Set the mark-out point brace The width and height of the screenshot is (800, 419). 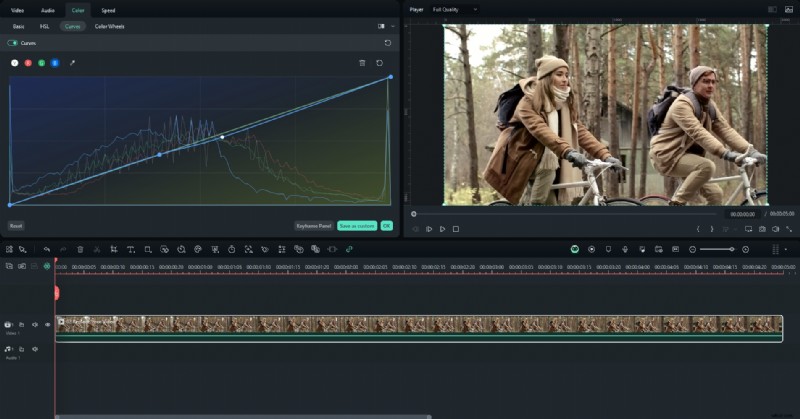coord(712,229)
